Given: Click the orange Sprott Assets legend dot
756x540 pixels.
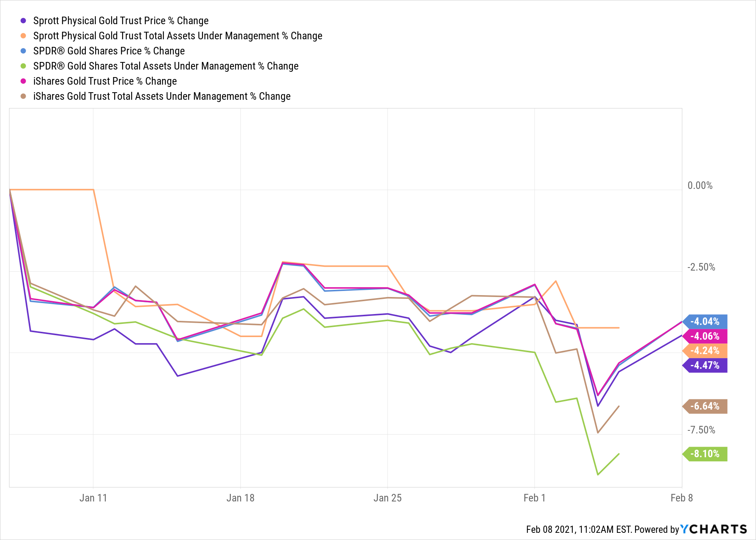Looking at the screenshot, I should coord(23,36).
